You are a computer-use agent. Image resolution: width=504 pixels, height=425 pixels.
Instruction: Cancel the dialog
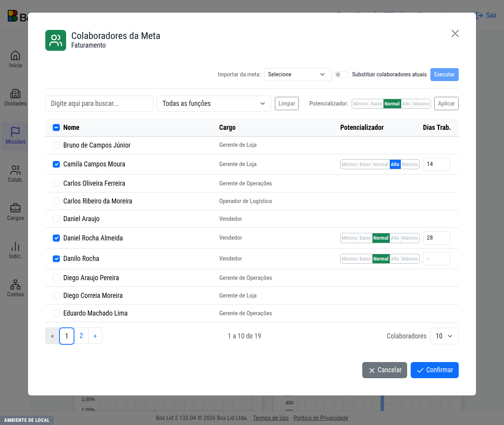click(385, 370)
